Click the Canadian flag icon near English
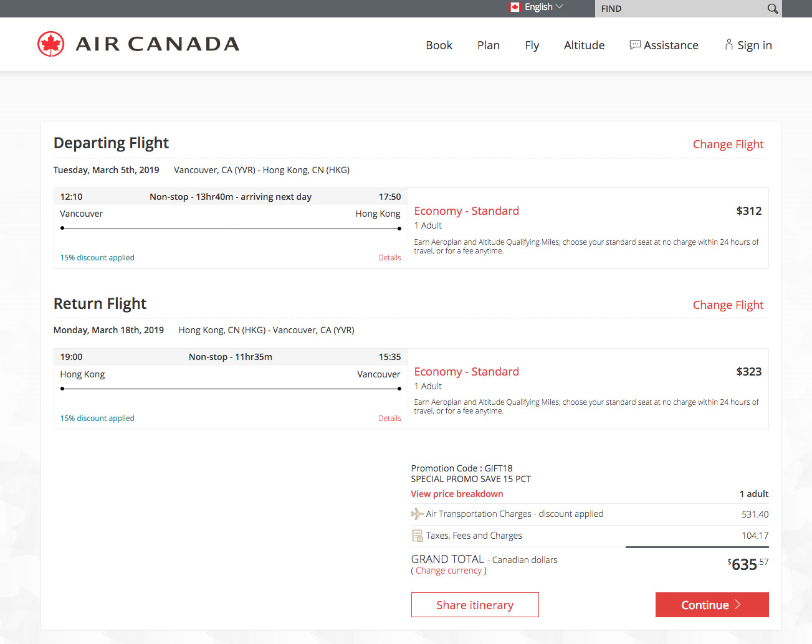 [x=513, y=7]
